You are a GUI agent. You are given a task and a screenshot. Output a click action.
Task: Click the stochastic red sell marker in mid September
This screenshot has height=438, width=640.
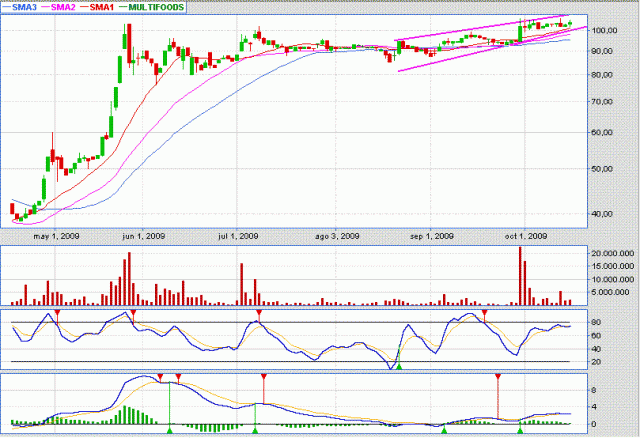pos(484,312)
